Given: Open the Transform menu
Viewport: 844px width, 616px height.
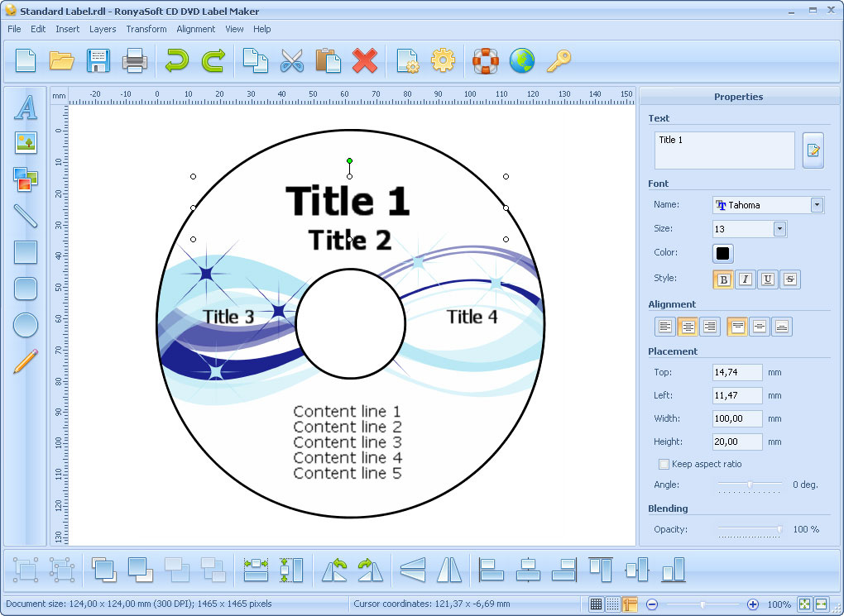Looking at the screenshot, I should (x=146, y=29).
